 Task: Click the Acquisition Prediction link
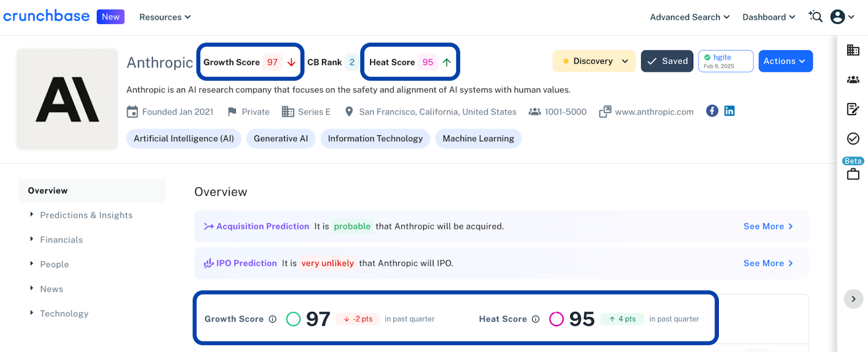[263, 227]
